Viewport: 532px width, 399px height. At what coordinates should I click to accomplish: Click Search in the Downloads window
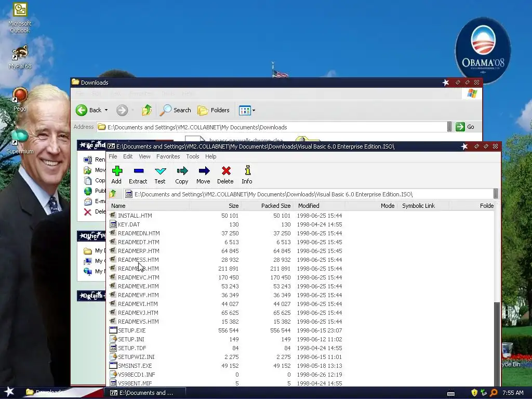click(x=176, y=110)
